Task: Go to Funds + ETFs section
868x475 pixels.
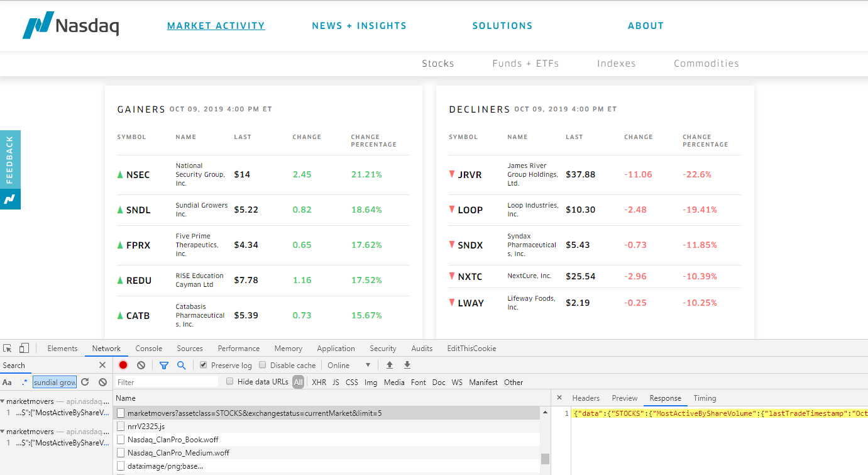Action: click(525, 64)
